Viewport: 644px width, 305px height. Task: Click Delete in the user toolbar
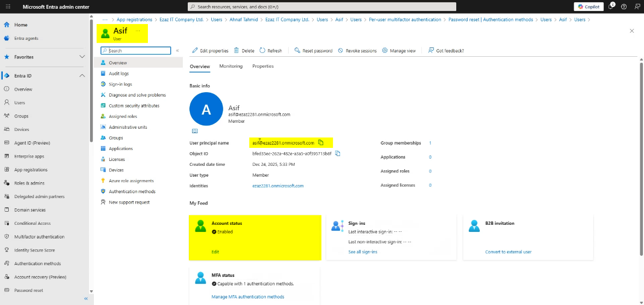(x=245, y=51)
